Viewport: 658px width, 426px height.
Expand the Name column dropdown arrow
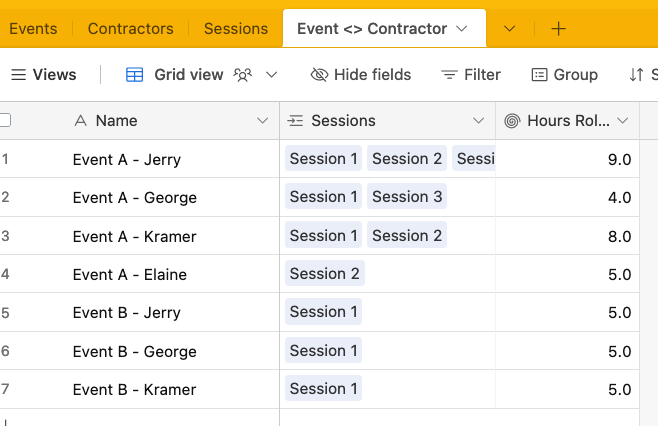tap(262, 121)
